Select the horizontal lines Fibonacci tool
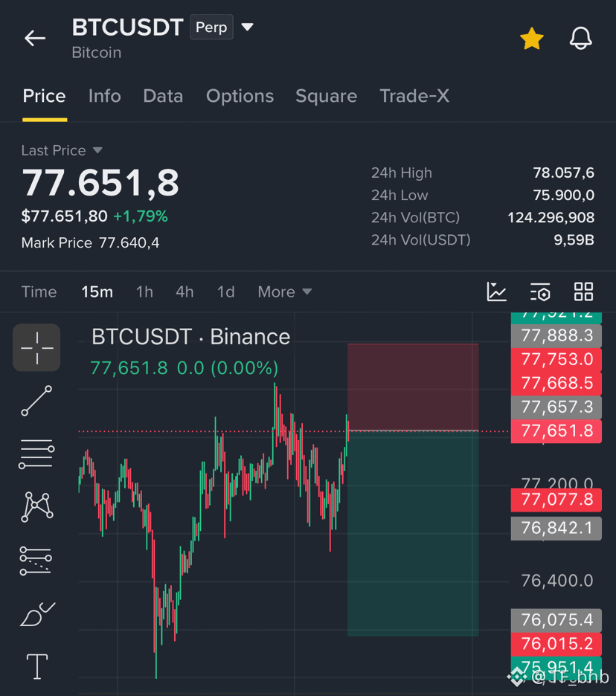The width and height of the screenshot is (616, 696). 36,454
